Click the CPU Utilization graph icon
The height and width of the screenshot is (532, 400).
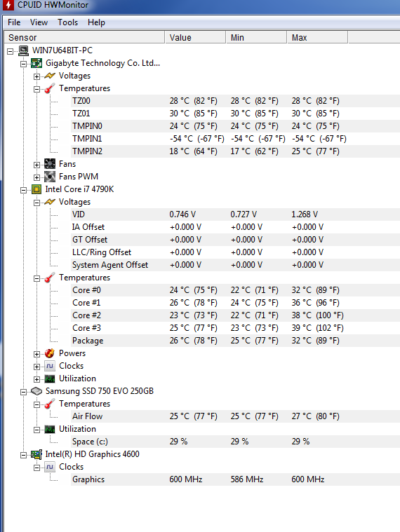(x=50, y=378)
